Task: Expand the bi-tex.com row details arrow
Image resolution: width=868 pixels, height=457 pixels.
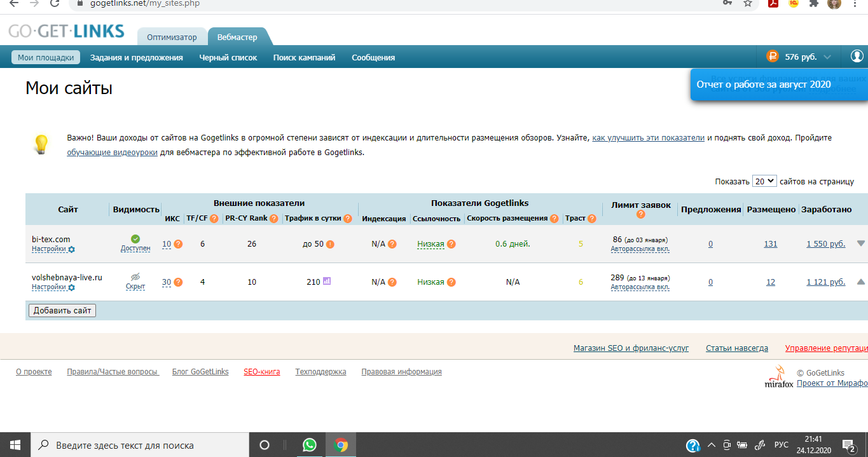Action: click(861, 243)
